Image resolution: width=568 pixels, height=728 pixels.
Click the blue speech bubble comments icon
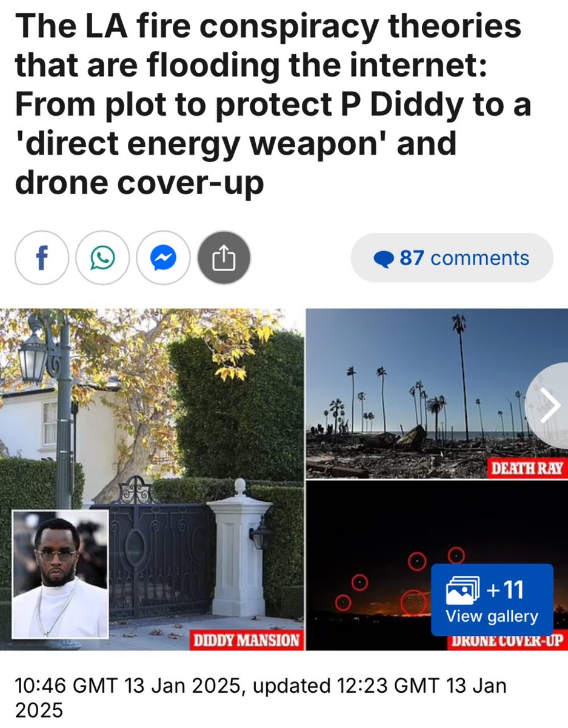(x=384, y=259)
